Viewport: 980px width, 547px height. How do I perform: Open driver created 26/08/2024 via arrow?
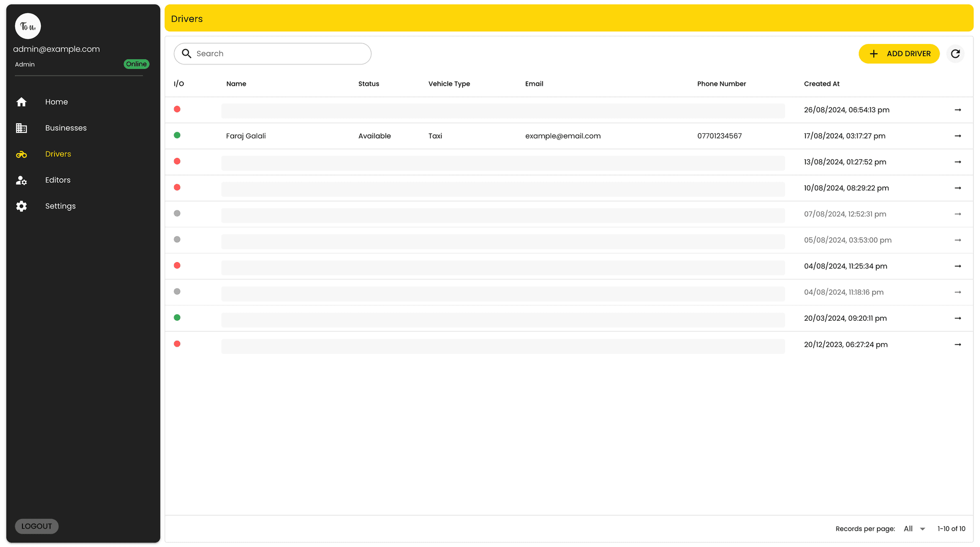pos(958,110)
